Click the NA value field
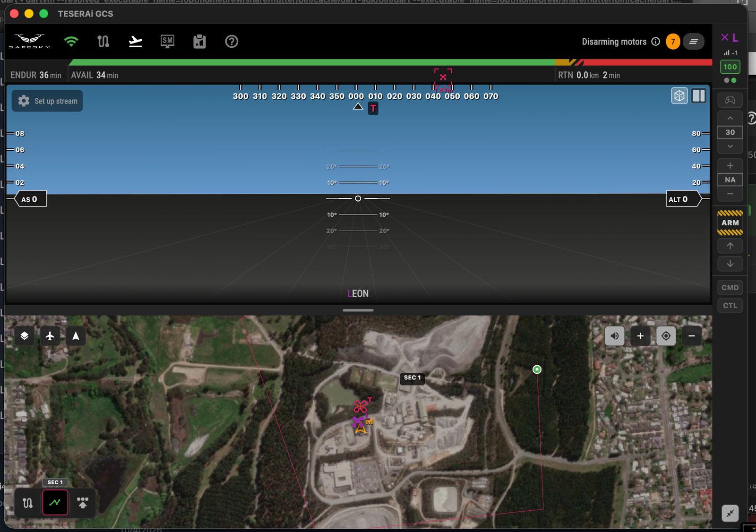Screen dimensions: 756x532 coord(730,180)
